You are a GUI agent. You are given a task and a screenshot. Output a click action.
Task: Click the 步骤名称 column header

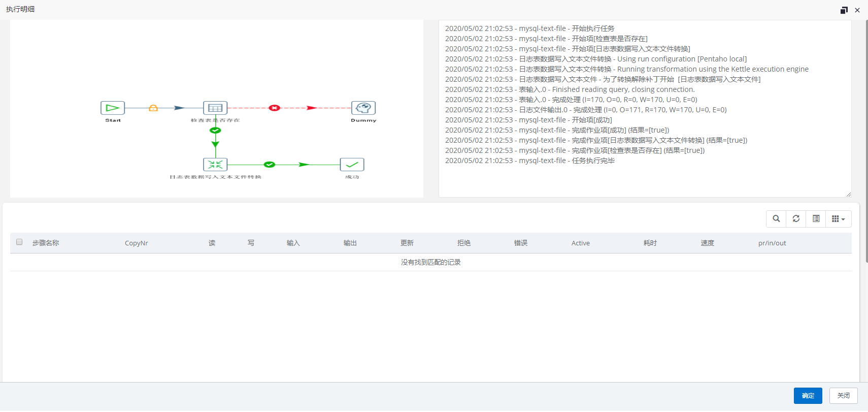pyautogui.click(x=46, y=243)
